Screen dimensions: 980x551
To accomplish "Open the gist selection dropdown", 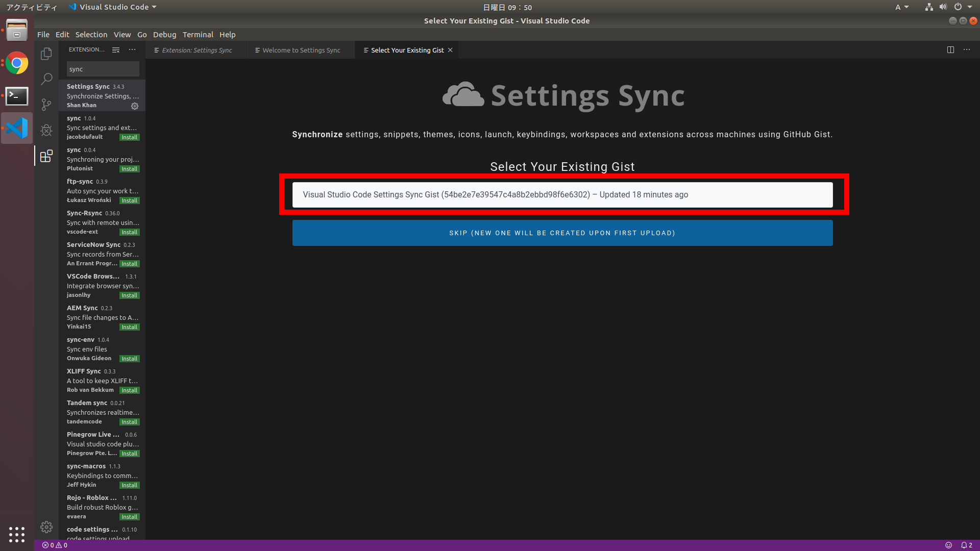I will point(561,194).
